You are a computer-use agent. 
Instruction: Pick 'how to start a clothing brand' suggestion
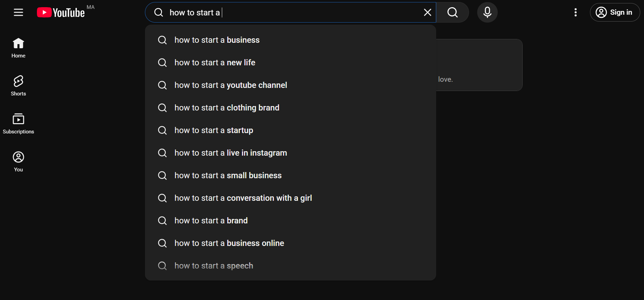[291, 108]
